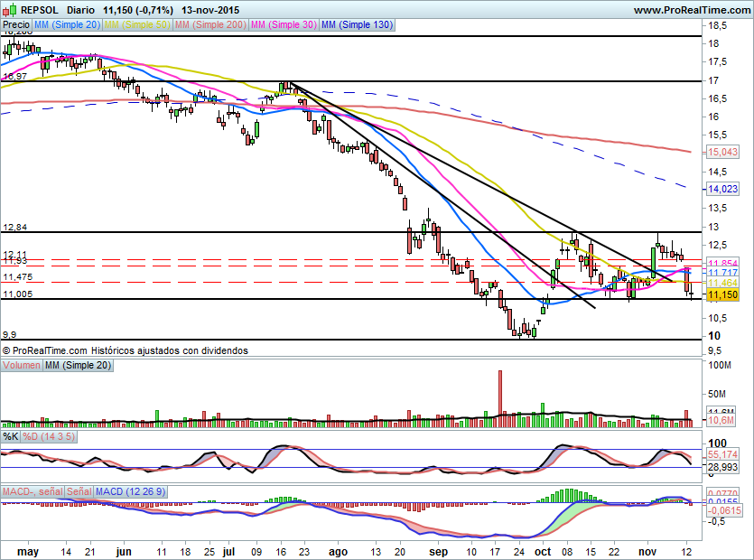Screen dimensions: 754x560
Task: Click the MM (Simple 130) label
Action: [357, 25]
